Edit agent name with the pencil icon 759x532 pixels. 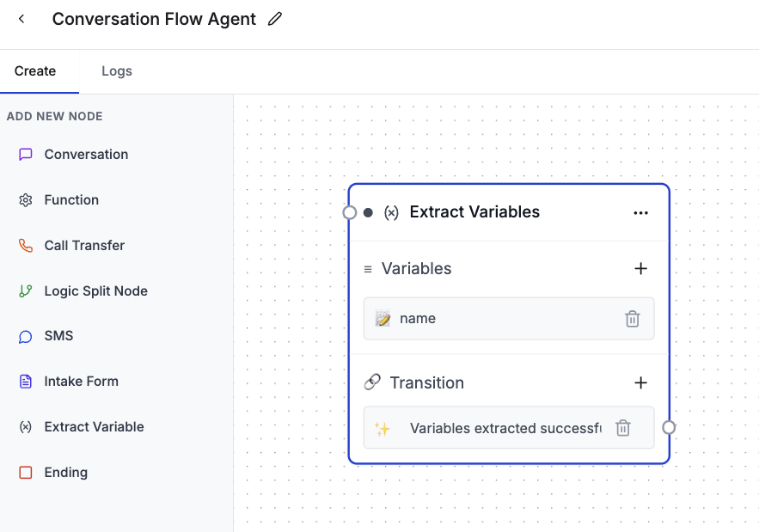pyautogui.click(x=275, y=19)
